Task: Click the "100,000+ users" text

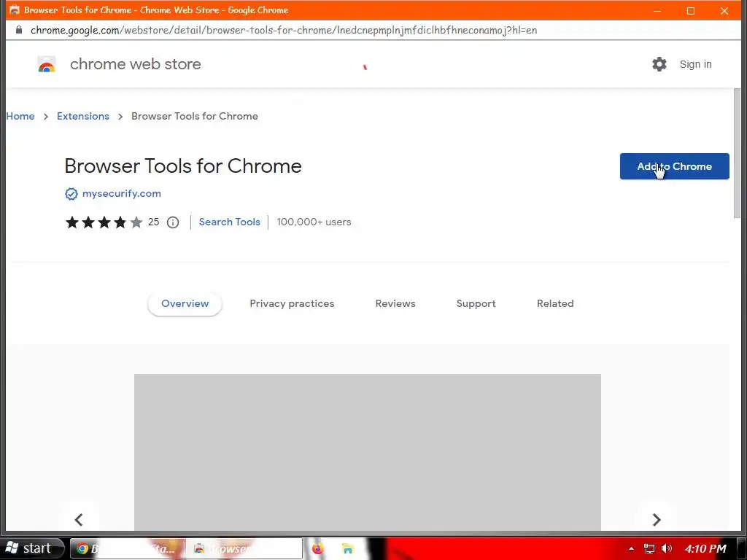Action: pos(314,222)
